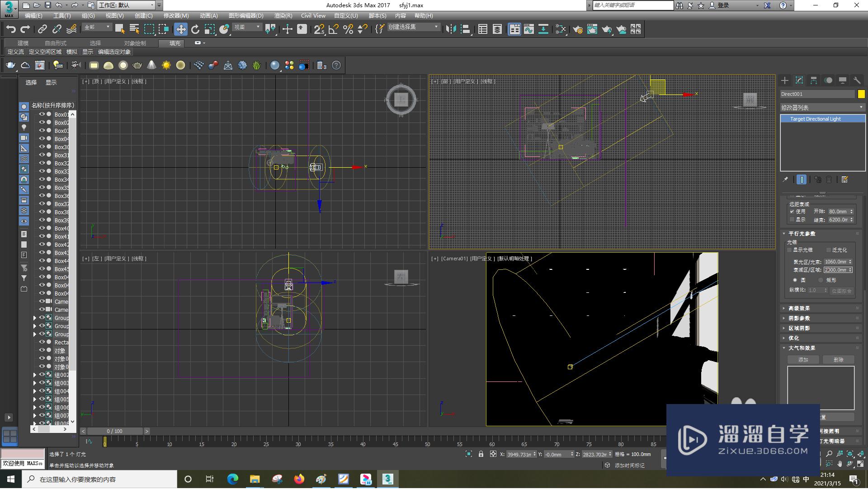
Task: Click the 模拟 ribbon button
Action: (x=72, y=52)
